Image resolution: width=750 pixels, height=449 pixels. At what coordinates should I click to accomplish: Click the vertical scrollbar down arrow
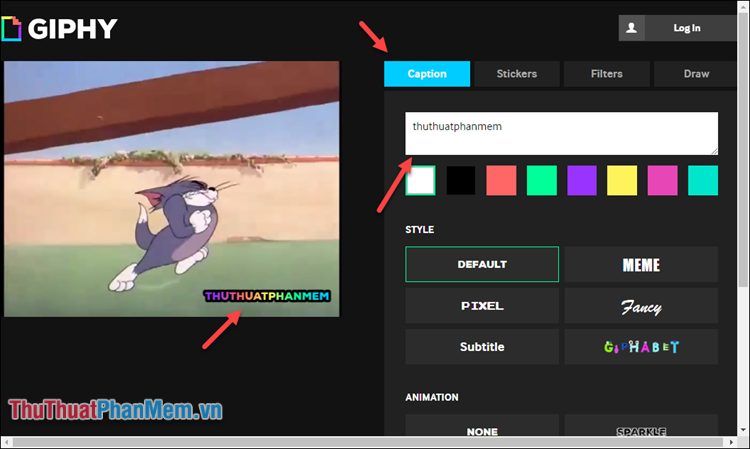point(743,430)
